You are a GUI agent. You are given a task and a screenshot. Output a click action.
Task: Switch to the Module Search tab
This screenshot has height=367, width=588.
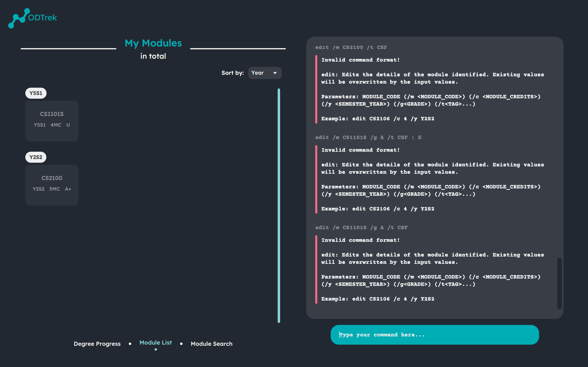tap(211, 344)
